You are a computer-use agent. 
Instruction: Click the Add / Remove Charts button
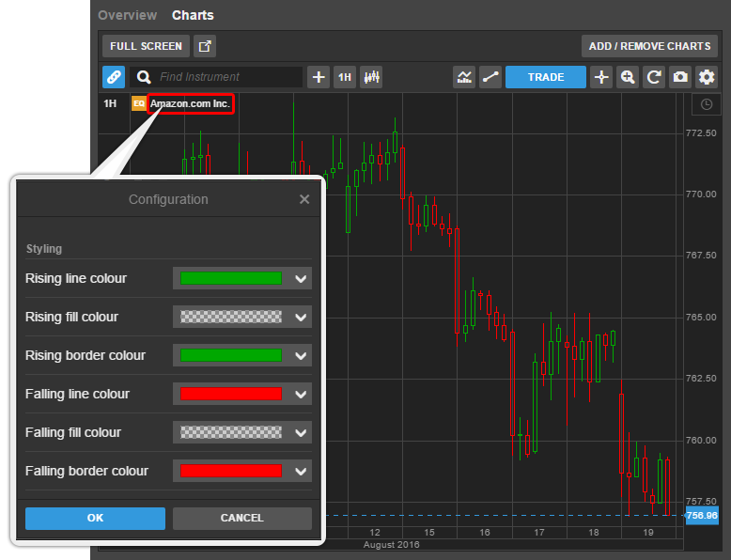(x=649, y=46)
